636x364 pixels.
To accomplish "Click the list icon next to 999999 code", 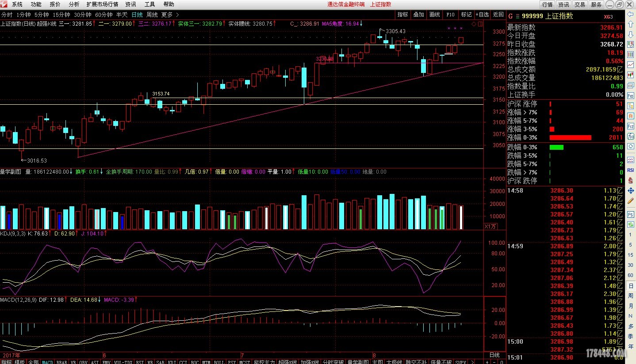I will (x=517, y=16).
